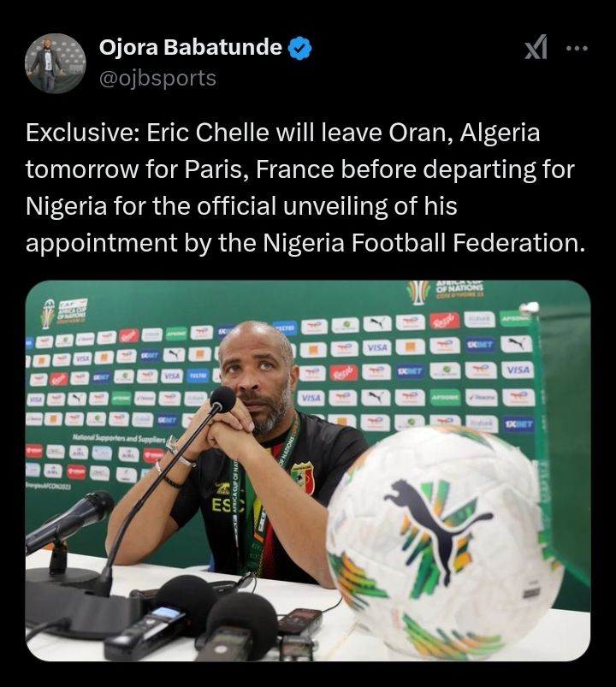The width and height of the screenshot is (616, 687).
Task: Open Ojora Babatunde's profile picture
Action: click(x=56, y=63)
